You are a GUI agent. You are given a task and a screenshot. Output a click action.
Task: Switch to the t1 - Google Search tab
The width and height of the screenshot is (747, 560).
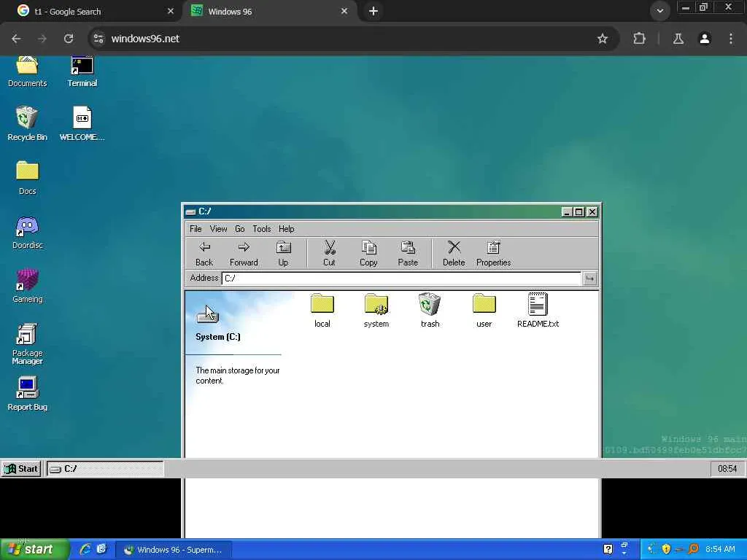coord(90,11)
